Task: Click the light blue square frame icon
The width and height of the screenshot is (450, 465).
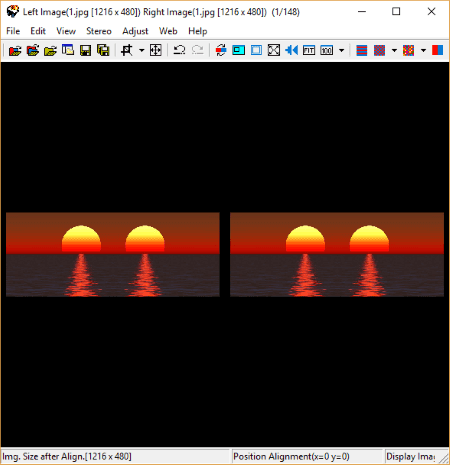Action: (x=256, y=50)
